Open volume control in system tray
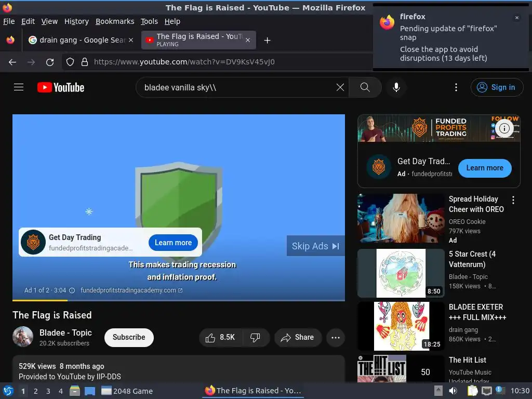This screenshot has width=532, height=399. pyautogui.click(x=453, y=391)
